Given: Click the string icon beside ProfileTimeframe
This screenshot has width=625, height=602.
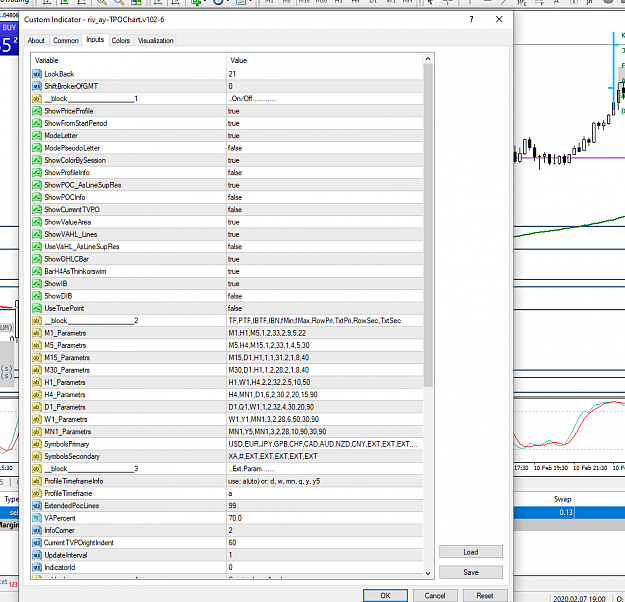Looking at the screenshot, I should point(37,494).
